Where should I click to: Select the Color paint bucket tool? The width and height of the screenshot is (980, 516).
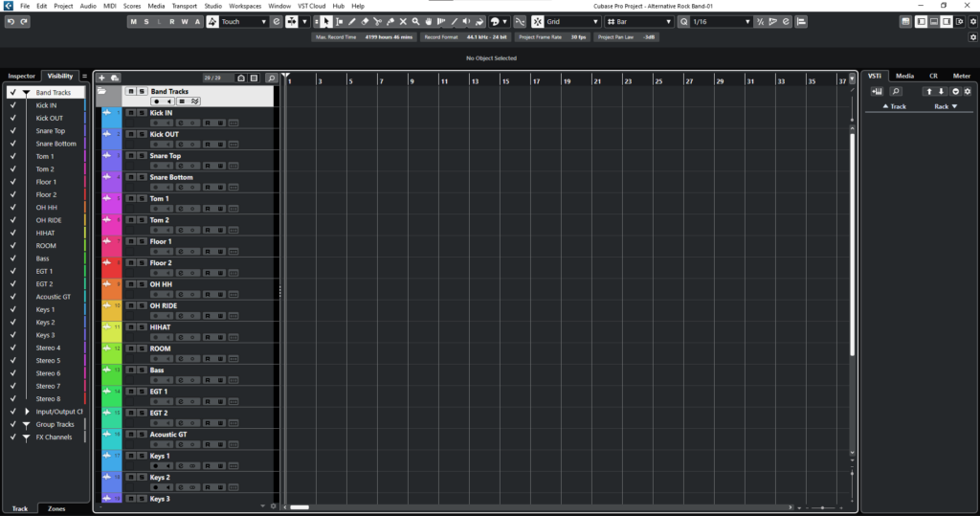pyautogui.click(x=479, y=22)
